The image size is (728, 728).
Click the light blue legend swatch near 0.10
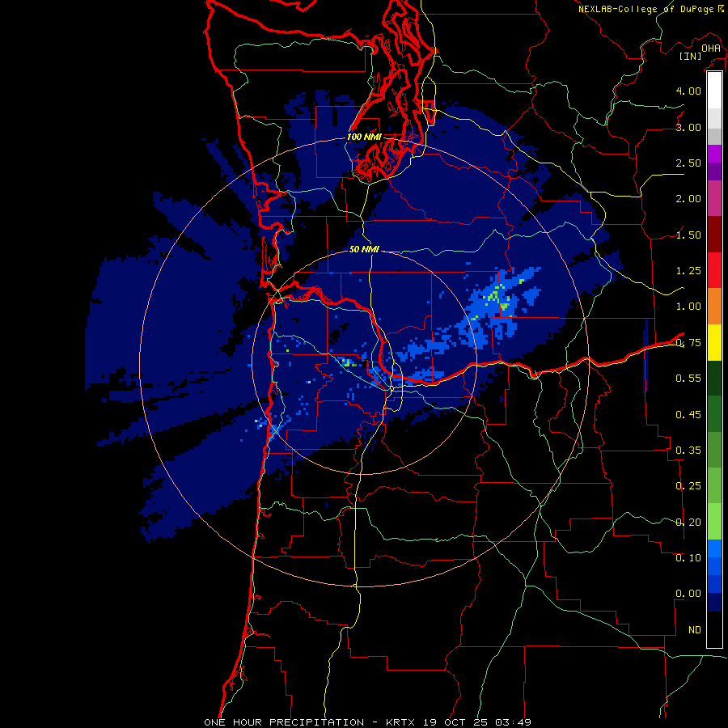pos(714,548)
